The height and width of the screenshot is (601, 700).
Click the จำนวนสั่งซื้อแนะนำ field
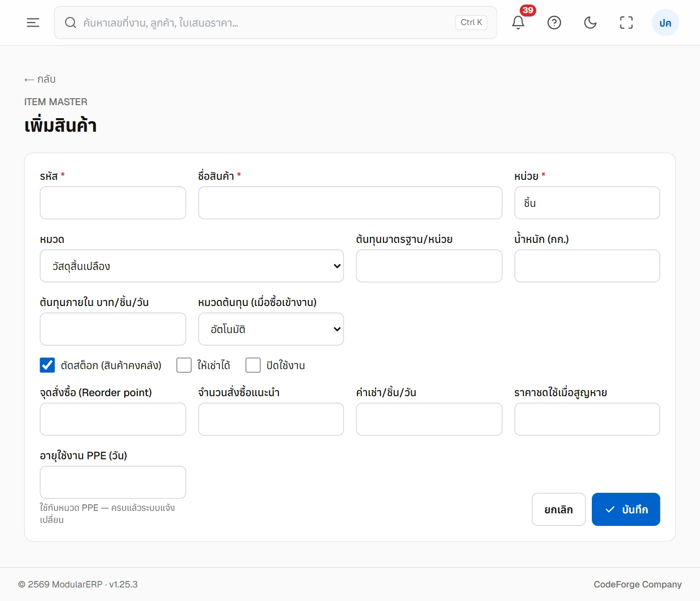coord(271,419)
